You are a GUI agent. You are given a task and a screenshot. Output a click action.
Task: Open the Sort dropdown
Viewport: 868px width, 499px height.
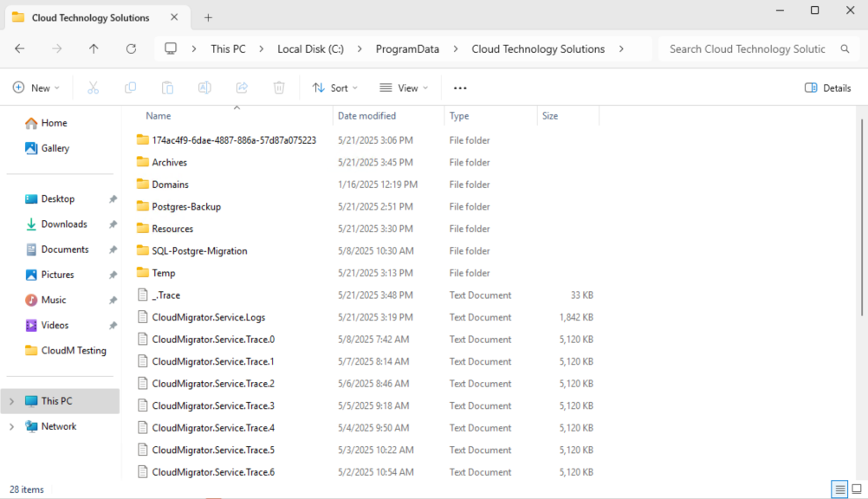335,87
